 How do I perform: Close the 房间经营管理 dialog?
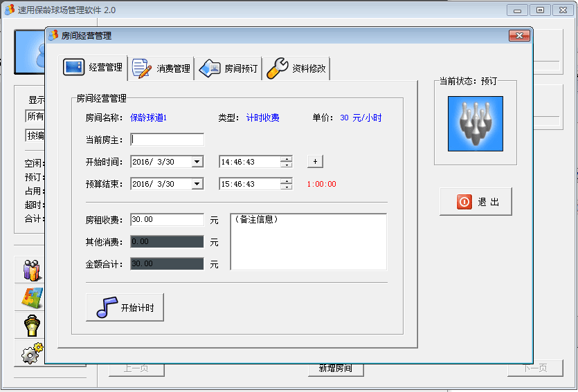518,36
